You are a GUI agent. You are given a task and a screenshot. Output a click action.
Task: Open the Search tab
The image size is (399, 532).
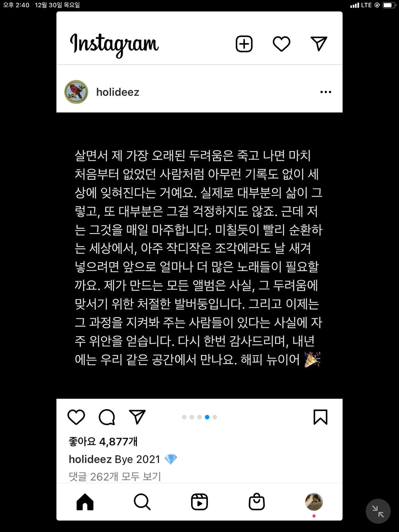(x=142, y=502)
